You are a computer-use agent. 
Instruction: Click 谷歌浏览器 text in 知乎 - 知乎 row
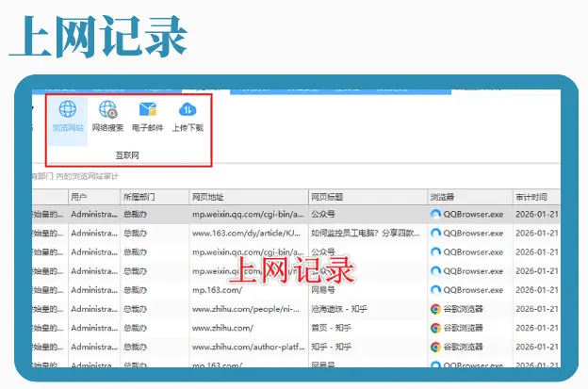click(x=463, y=347)
